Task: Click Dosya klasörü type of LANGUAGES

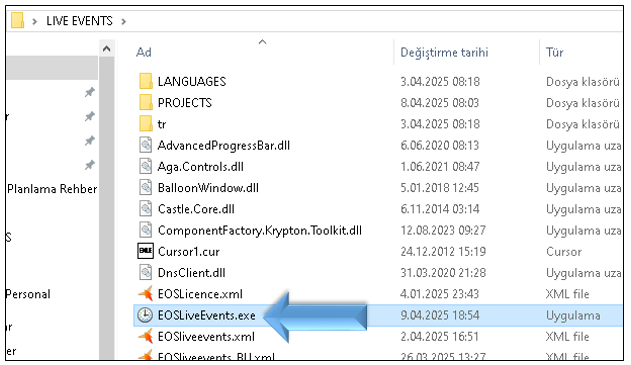Action: (x=583, y=82)
